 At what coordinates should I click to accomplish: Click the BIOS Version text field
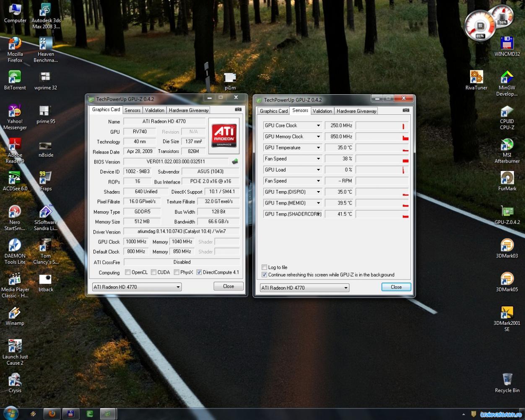coord(176,161)
